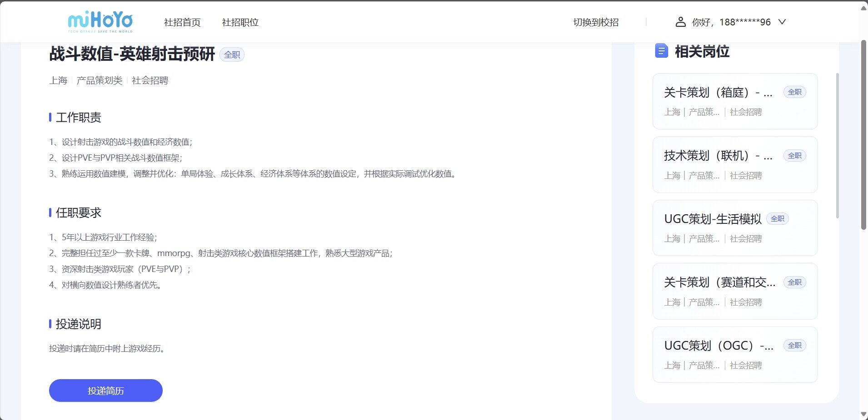Click the 全职 tag on UGC策划-生活模拟 card
This screenshot has height=420, width=868.
click(777, 219)
